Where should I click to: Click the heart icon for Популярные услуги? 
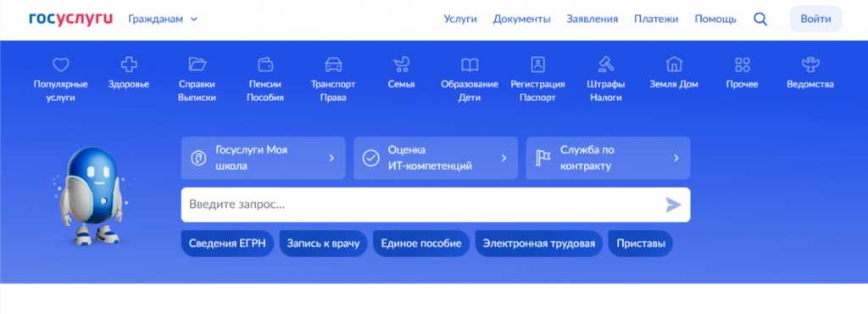(x=60, y=64)
